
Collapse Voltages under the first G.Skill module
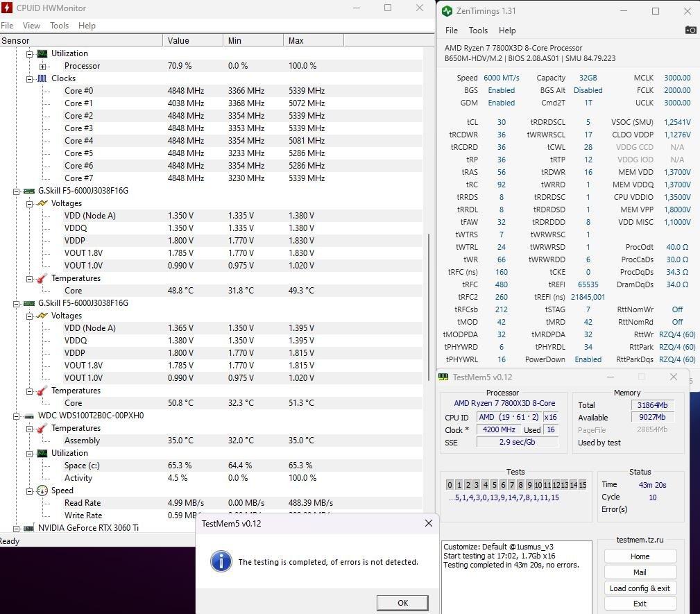pyautogui.click(x=29, y=204)
